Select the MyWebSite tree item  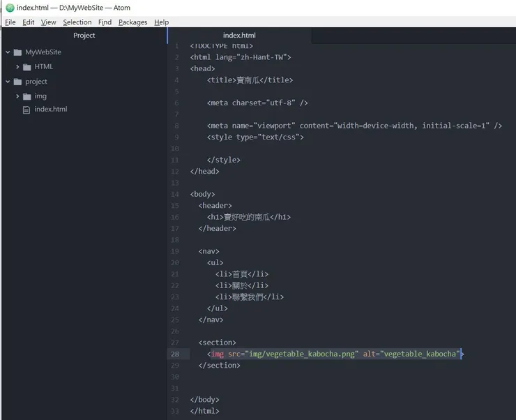pos(43,52)
